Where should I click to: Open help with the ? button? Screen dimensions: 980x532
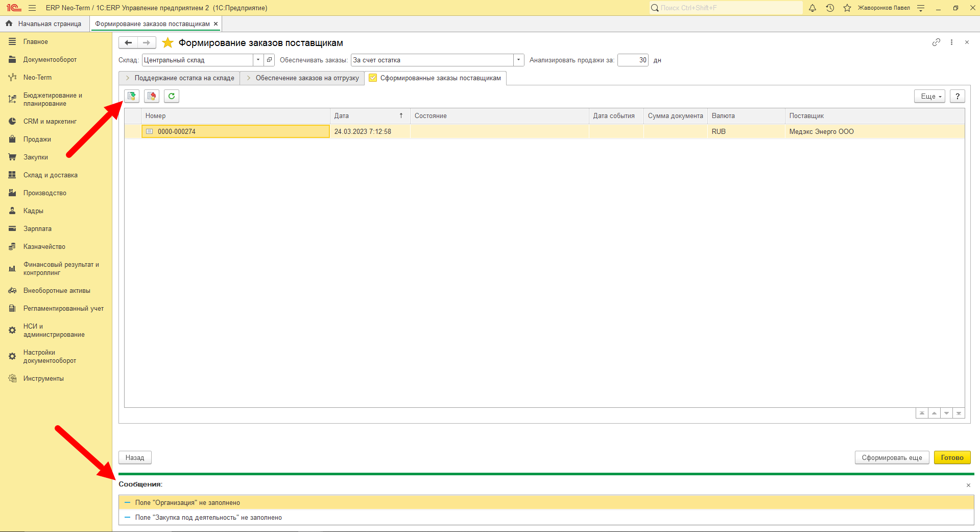[958, 96]
